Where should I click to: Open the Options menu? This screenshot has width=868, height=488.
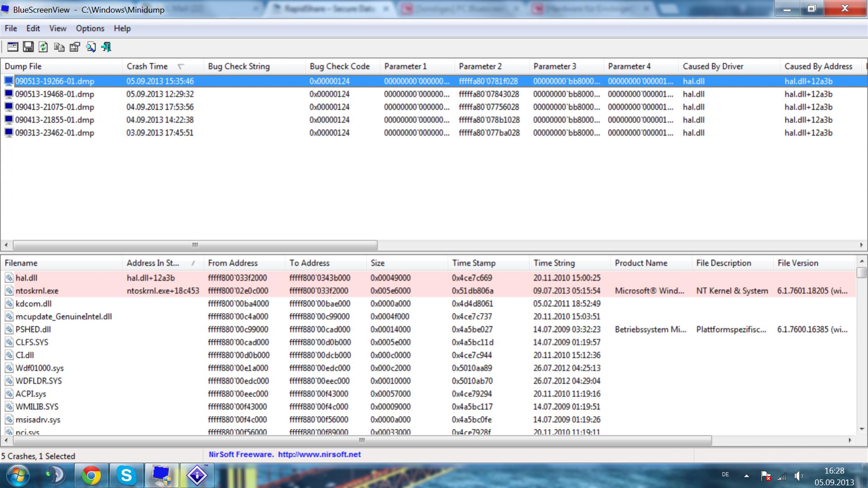click(x=90, y=28)
